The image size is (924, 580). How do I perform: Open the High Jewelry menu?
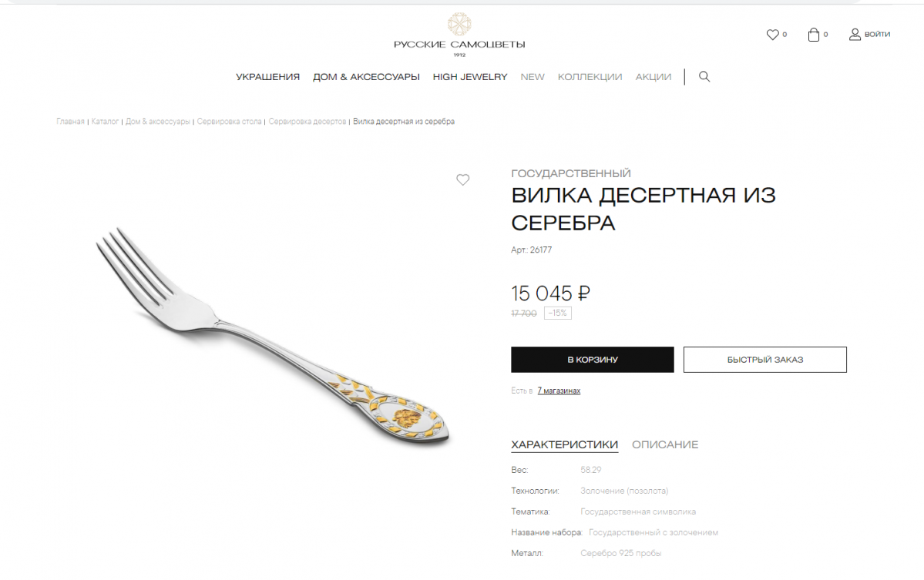point(469,77)
